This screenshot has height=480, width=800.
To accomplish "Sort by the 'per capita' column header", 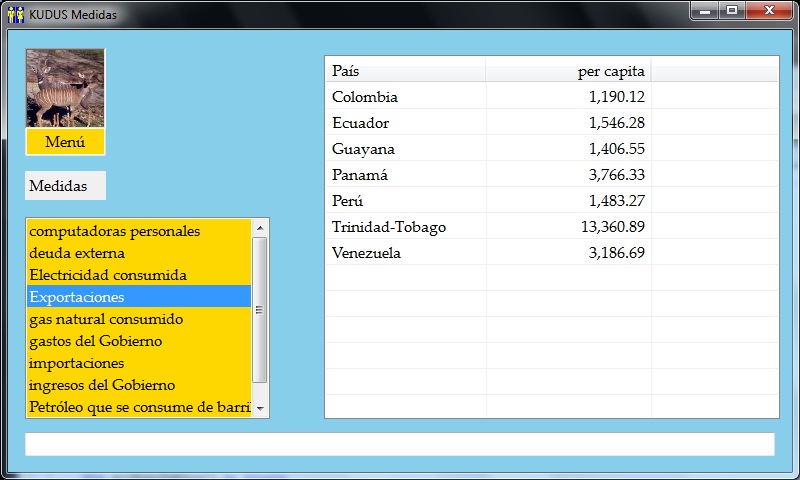I will point(568,71).
